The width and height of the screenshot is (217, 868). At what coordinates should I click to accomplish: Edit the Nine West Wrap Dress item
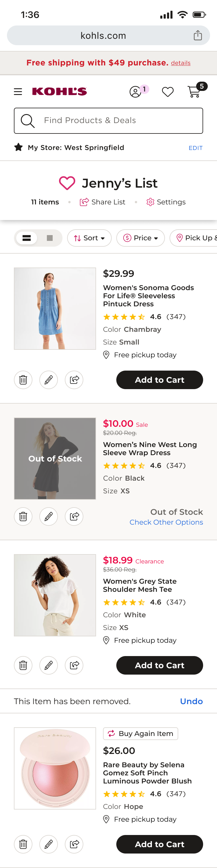[x=49, y=516]
